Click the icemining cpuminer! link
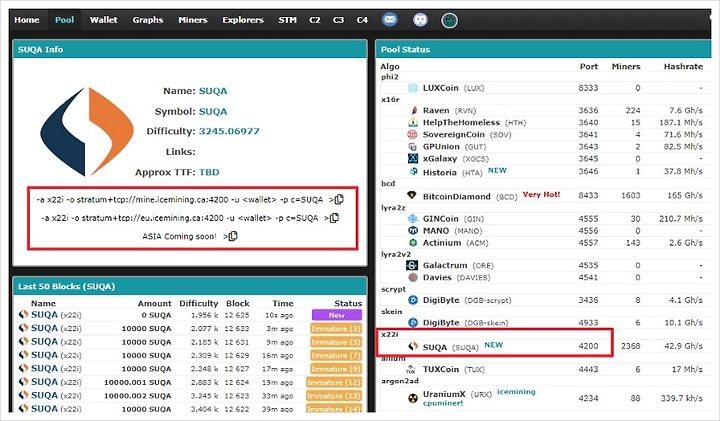This screenshot has height=421, width=720. tap(479, 397)
